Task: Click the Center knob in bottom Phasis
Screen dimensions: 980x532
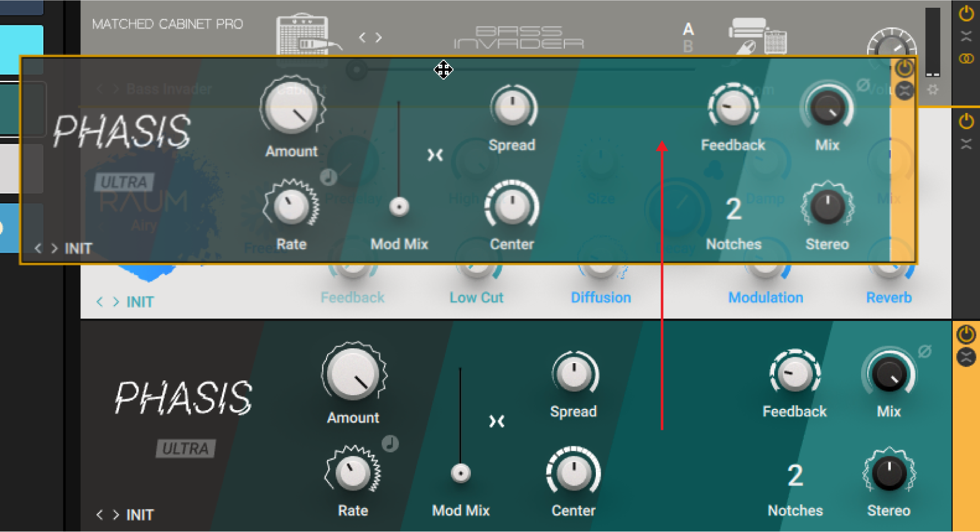Action: coord(573,473)
